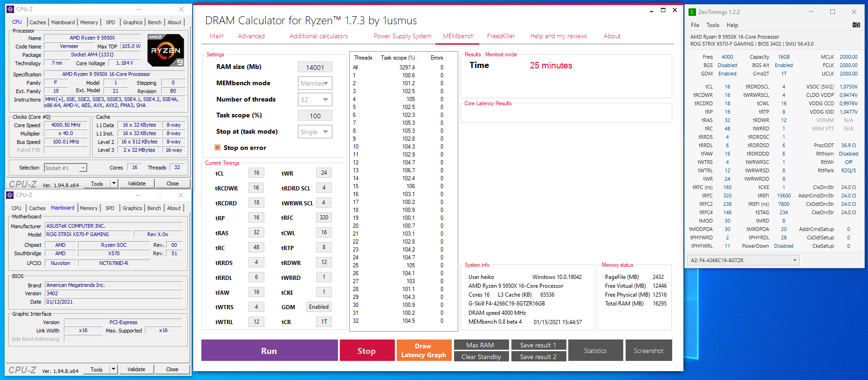Click the Task scope (%) column header
868x380 pixels.
click(x=398, y=58)
